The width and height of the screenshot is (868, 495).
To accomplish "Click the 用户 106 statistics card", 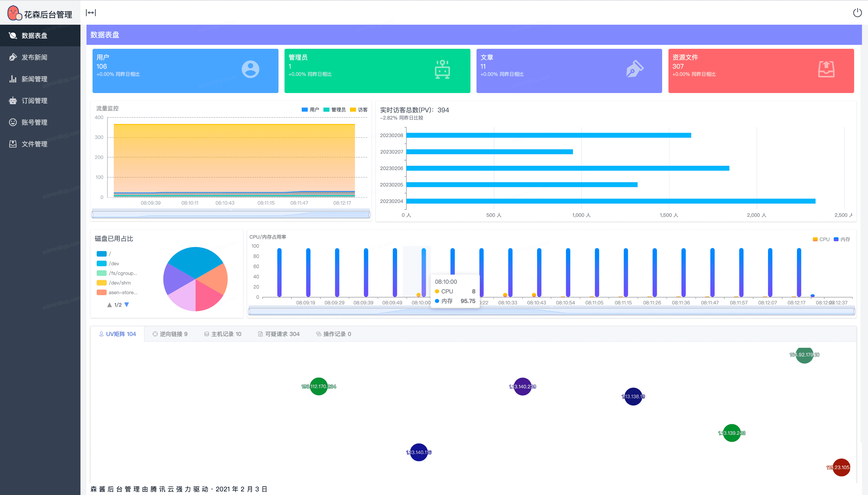I will point(185,71).
